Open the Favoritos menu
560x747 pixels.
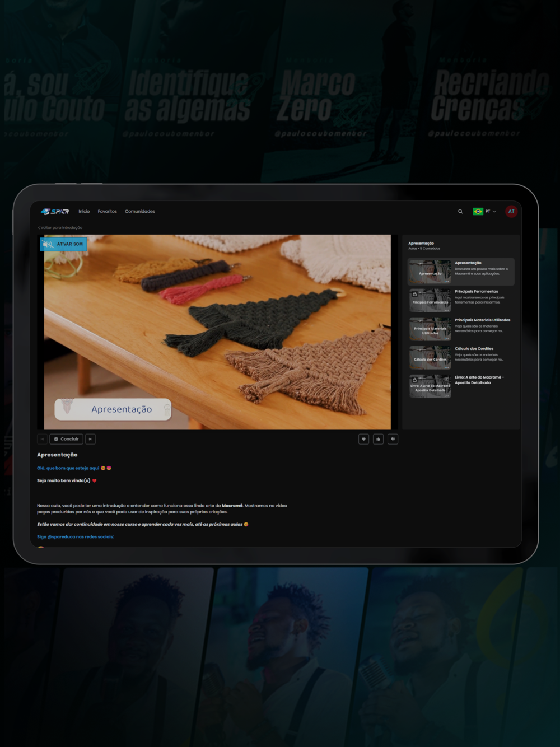108,212
